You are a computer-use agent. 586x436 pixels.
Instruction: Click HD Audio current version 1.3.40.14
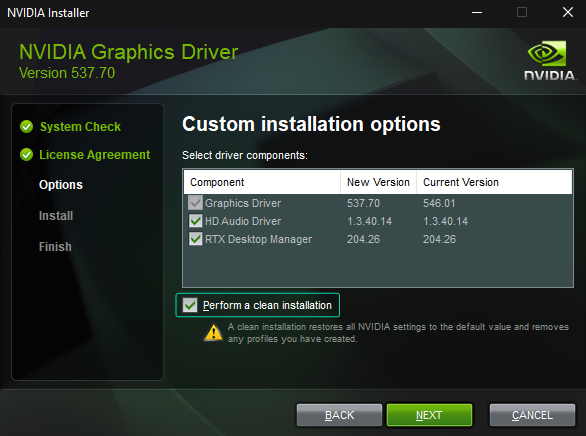point(445,221)
